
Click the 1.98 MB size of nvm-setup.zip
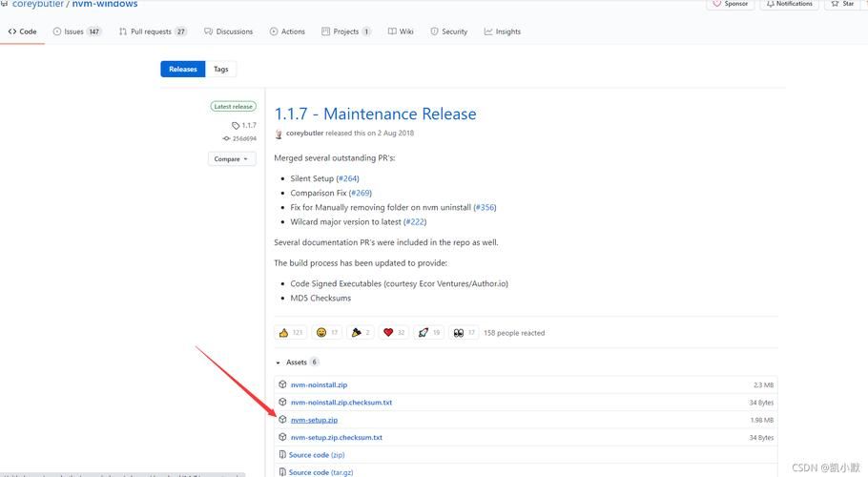(762, 420)
